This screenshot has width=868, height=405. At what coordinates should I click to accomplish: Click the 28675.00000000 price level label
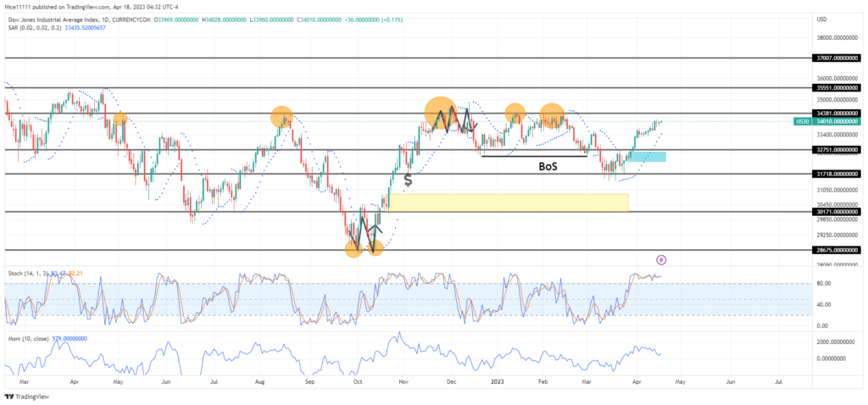pyautogui.click(x=837, y=250)
